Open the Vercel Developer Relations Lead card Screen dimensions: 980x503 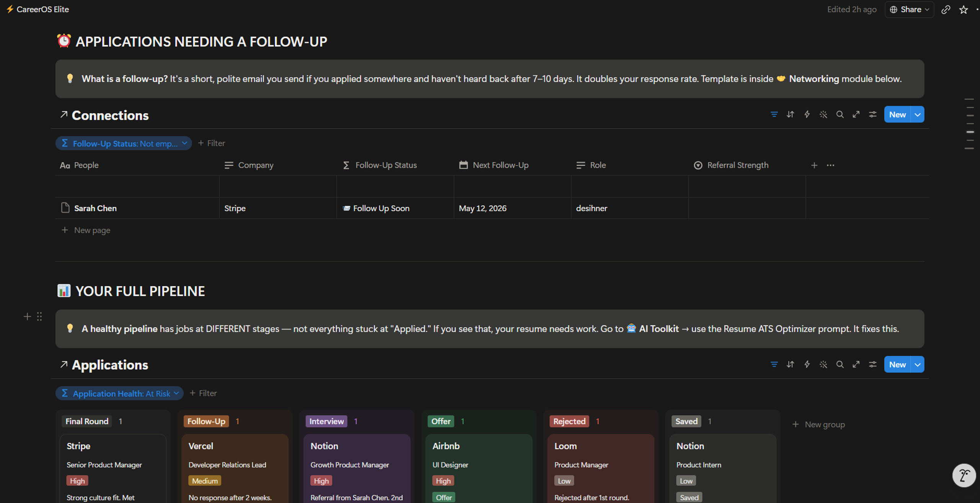pos(235,468)
